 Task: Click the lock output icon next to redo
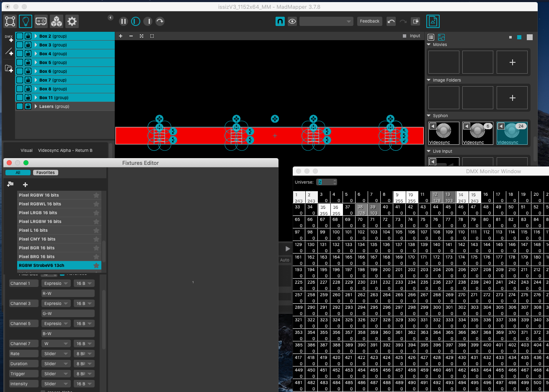pos(415,21)
